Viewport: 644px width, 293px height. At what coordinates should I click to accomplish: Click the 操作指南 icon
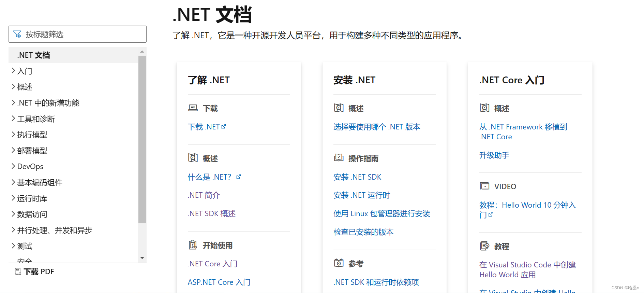(x=339, y=158)
